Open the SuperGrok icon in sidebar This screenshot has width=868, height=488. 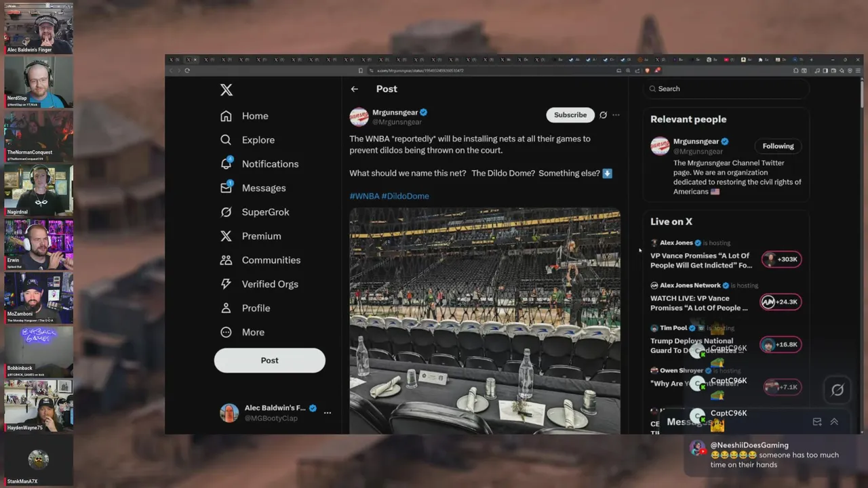click(226, 212)
